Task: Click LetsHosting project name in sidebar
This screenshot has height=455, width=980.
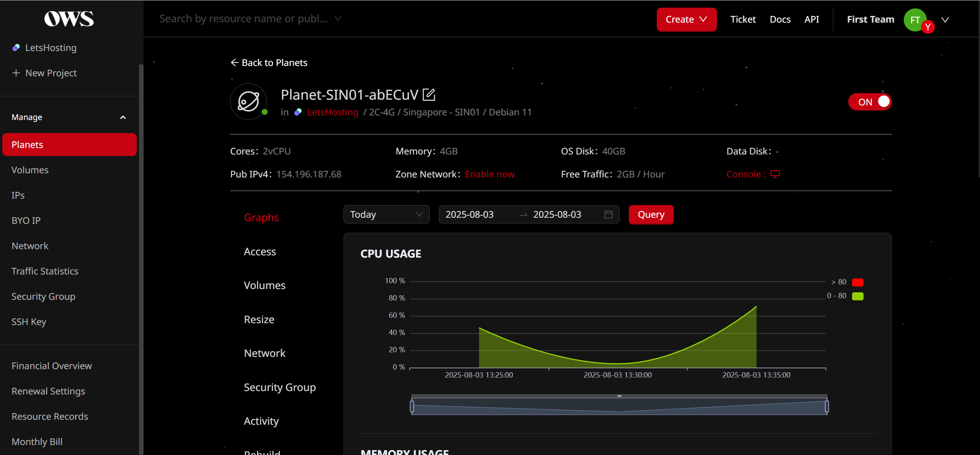Action: pyautogui.click(x=51, y=48)
